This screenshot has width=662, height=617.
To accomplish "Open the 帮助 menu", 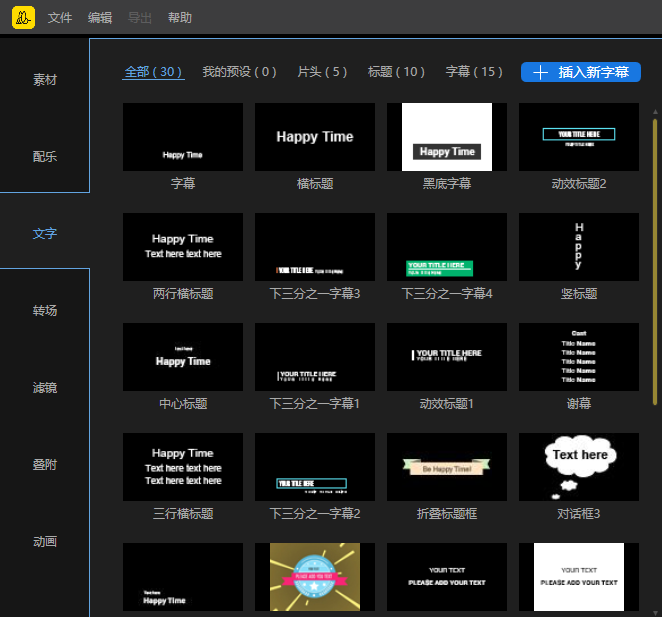I will click(180, 18).
